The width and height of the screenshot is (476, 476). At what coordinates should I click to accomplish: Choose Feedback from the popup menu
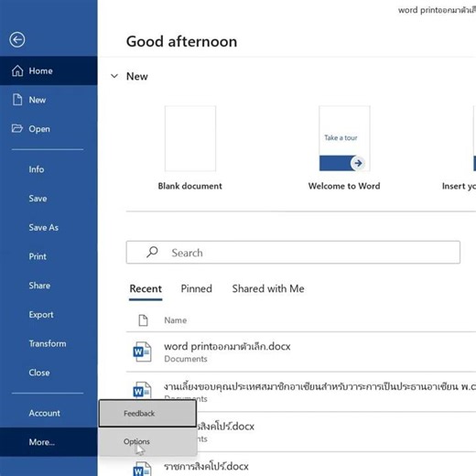point(147,413)
